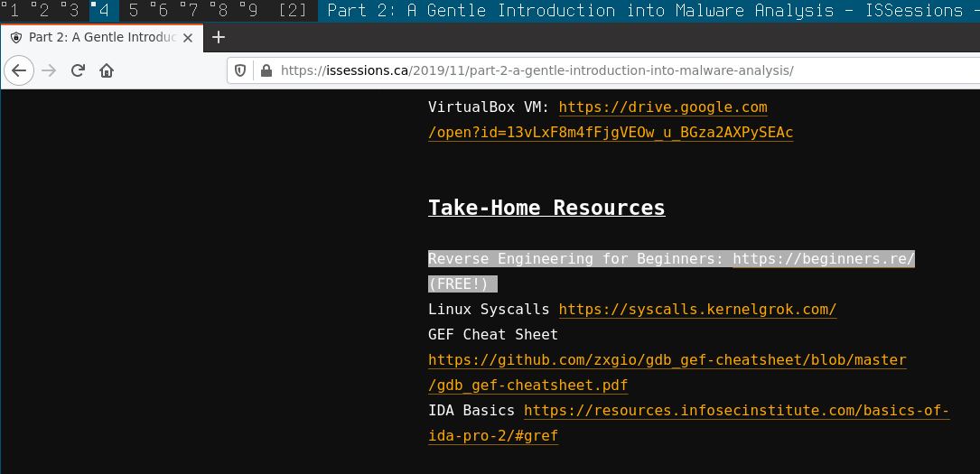The width and height of the screenshot is (980, 474).
Task: Click the "(FREE!)" highlighted text
Action: pyautogui.click(x=458, y=284)
